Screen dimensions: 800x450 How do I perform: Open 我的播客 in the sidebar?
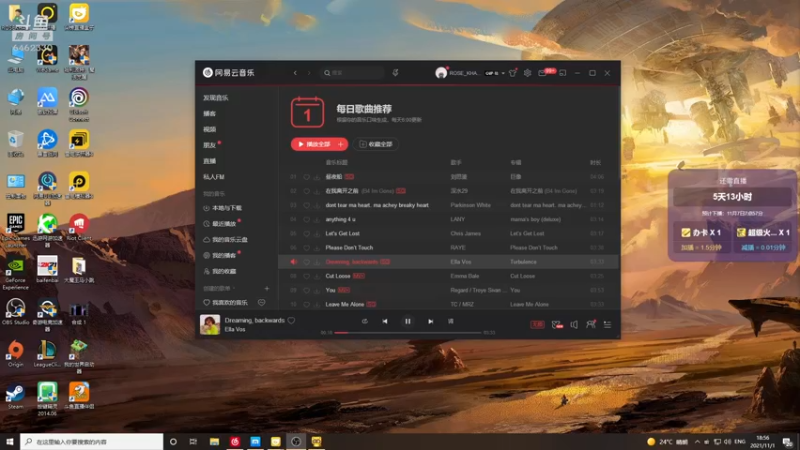point(219,256)
